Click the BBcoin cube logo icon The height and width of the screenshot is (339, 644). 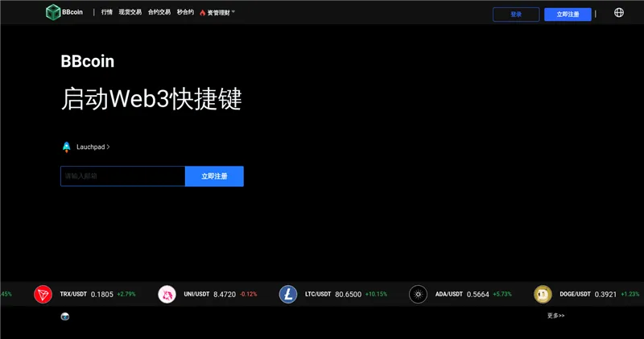pos(53,12)
